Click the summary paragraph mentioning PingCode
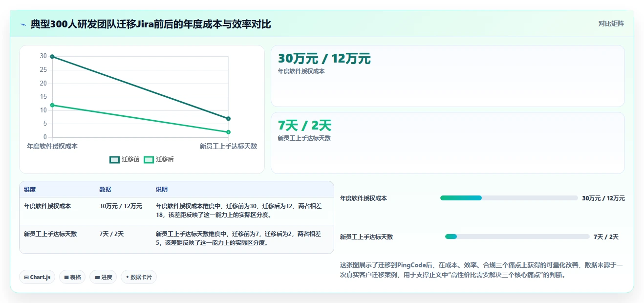644x303 pixels. (482, 270)
